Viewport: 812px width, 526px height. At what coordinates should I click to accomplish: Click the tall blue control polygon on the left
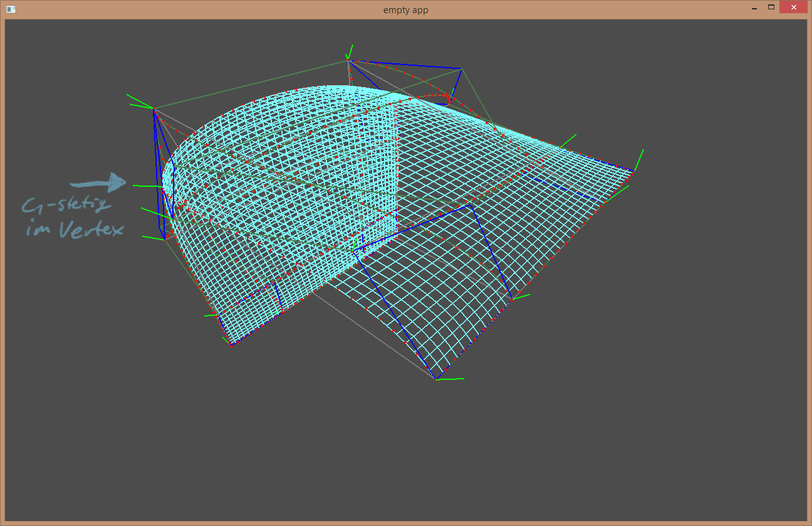pos(158,176)
